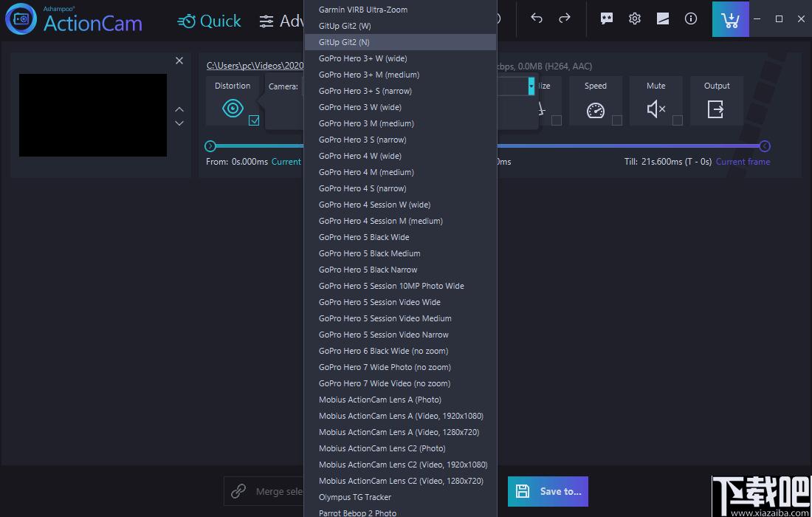Select GoPro Hero 3+ S (narrow)
The height and width of the screenshot is (517, 812).
tap(400, 91)
